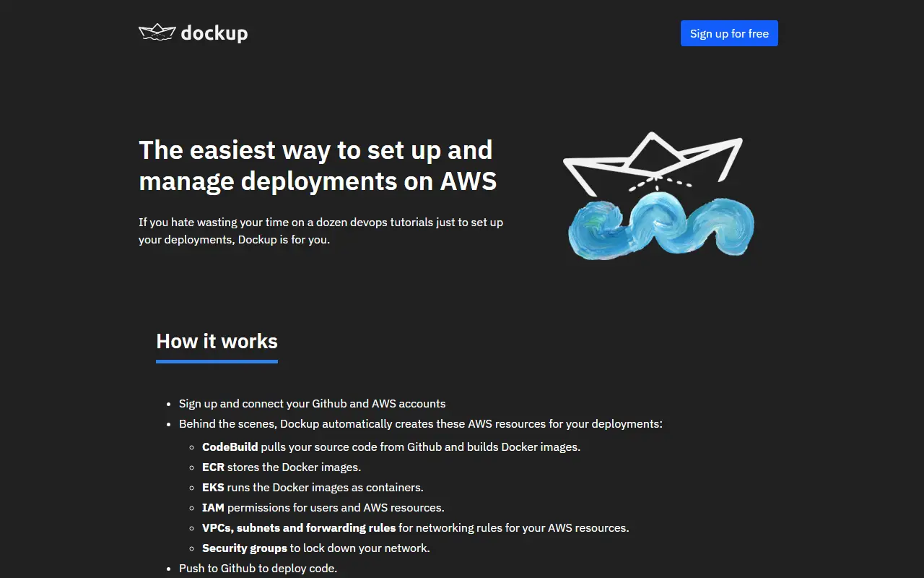Click the ECR stores the Docker images line
Image resolution: width=924 pixels, height=578 pixels.
282,467
